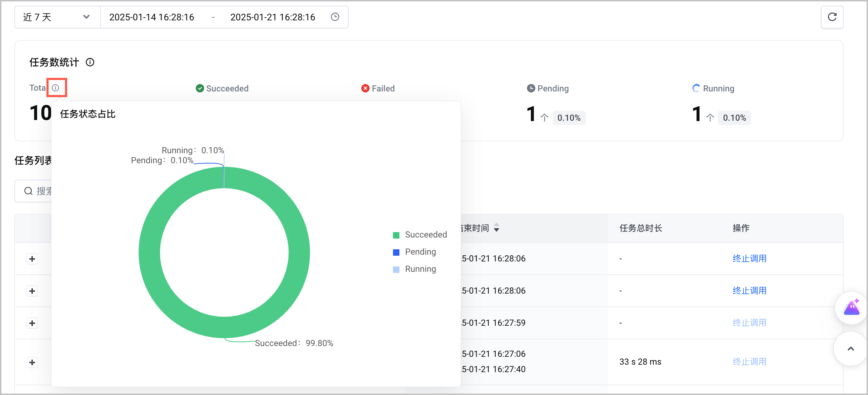Click the red Failed cross icon

365,88
